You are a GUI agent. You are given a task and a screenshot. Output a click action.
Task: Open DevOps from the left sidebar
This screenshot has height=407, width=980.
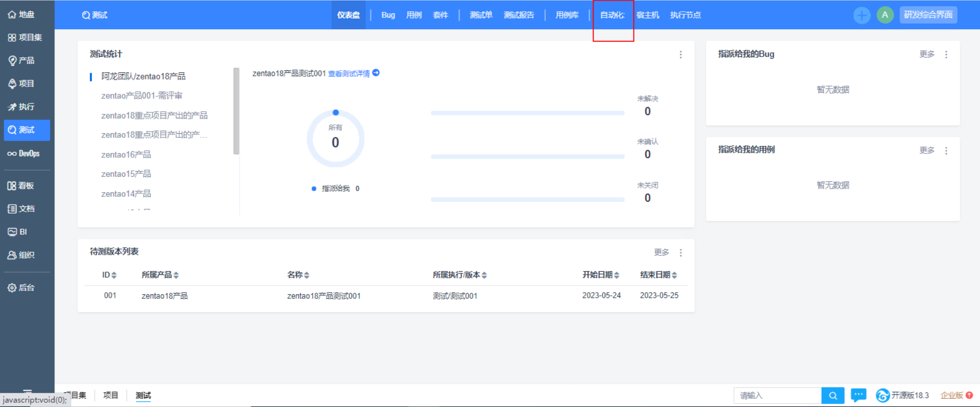coord(24,153)
